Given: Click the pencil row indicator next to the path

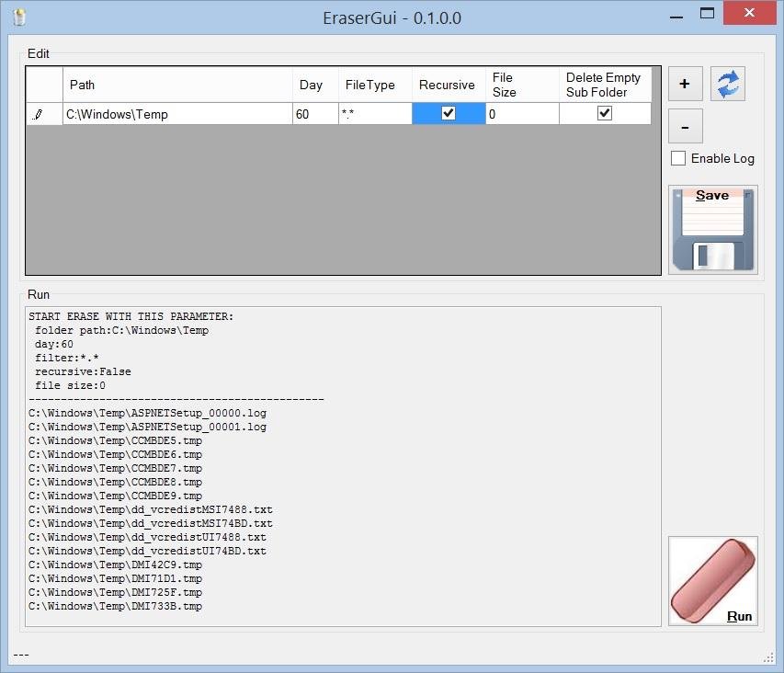Looking at the screenshot, I should 38,113.
